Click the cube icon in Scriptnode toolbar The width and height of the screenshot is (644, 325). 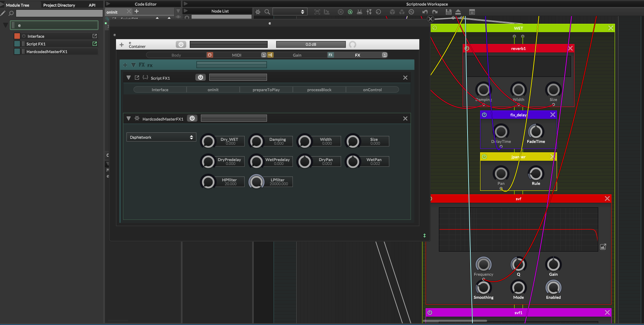tap(392, 12)
